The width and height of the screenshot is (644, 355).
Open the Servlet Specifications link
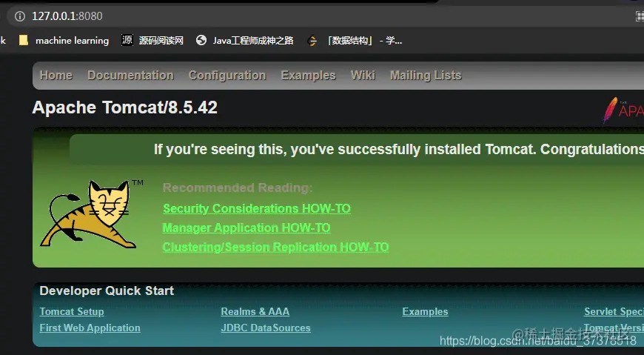(614, 312)
